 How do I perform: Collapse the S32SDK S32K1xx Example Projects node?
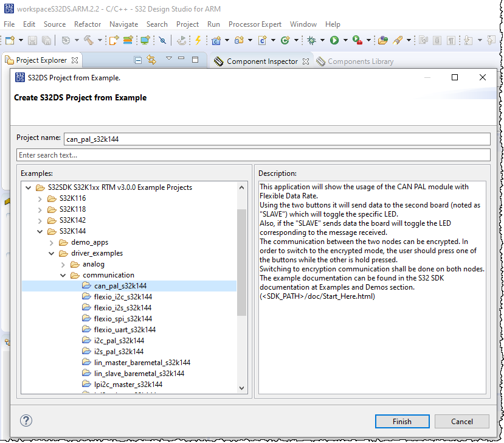29,187
